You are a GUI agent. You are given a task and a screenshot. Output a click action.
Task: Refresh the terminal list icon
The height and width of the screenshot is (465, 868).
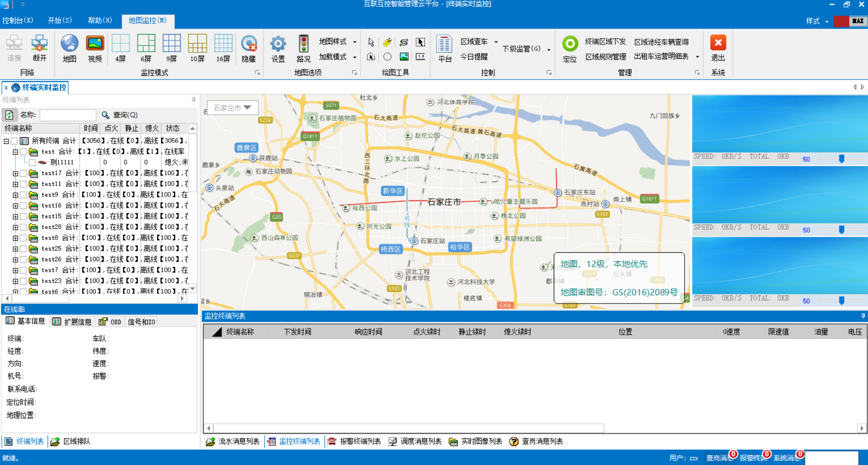10,115
